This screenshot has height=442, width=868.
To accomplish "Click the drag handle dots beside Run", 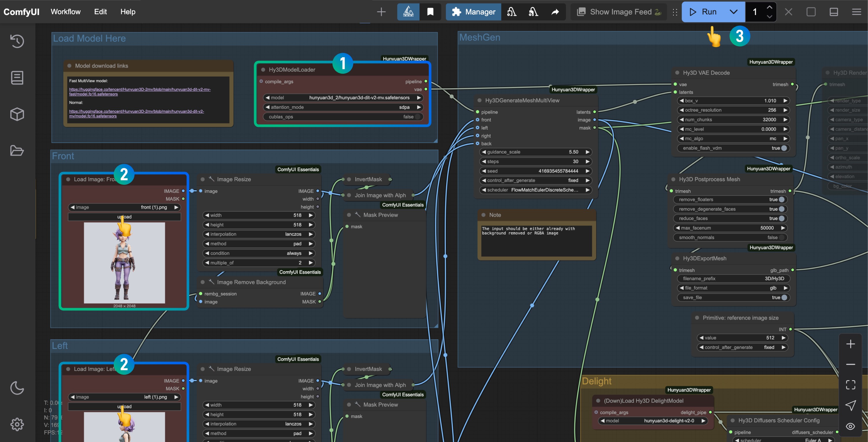I will tap(675, 12).
